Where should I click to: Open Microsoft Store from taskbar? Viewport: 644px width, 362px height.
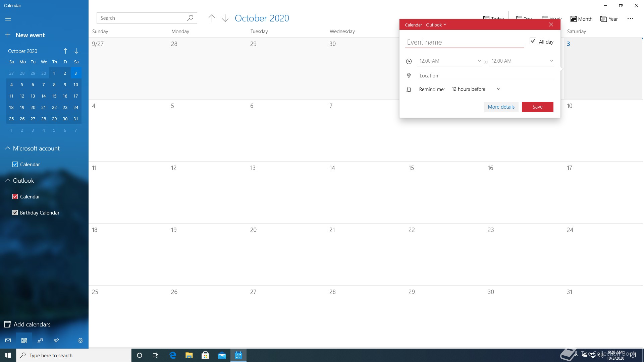point(205,355)
